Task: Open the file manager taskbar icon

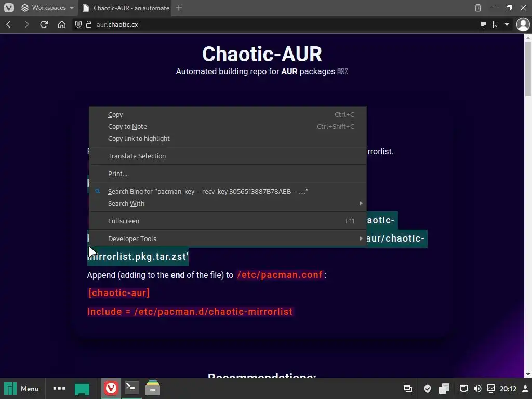Action: [x=153, y=388]
